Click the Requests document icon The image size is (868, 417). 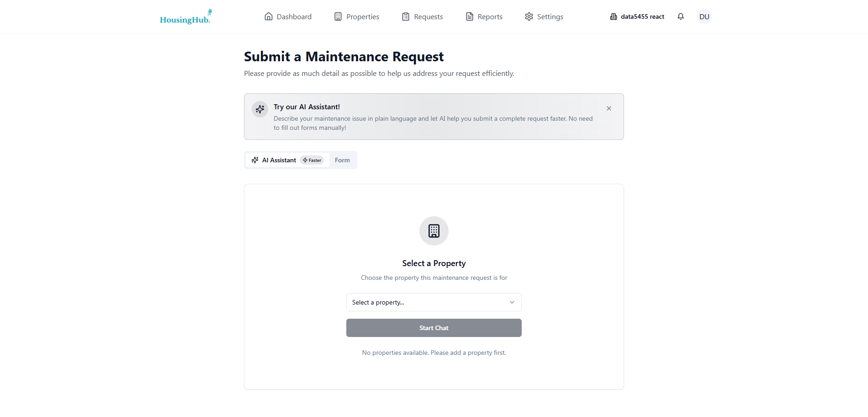point(405,16)
